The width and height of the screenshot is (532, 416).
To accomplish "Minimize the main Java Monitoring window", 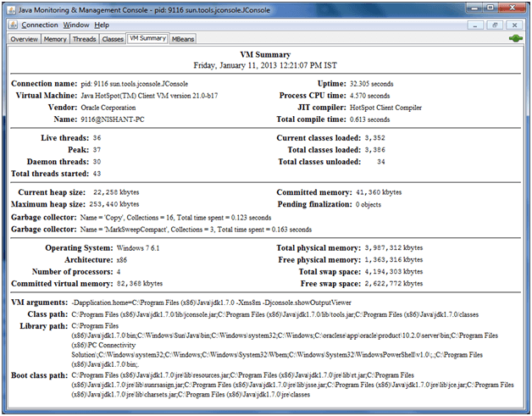I will click(474, 8).
